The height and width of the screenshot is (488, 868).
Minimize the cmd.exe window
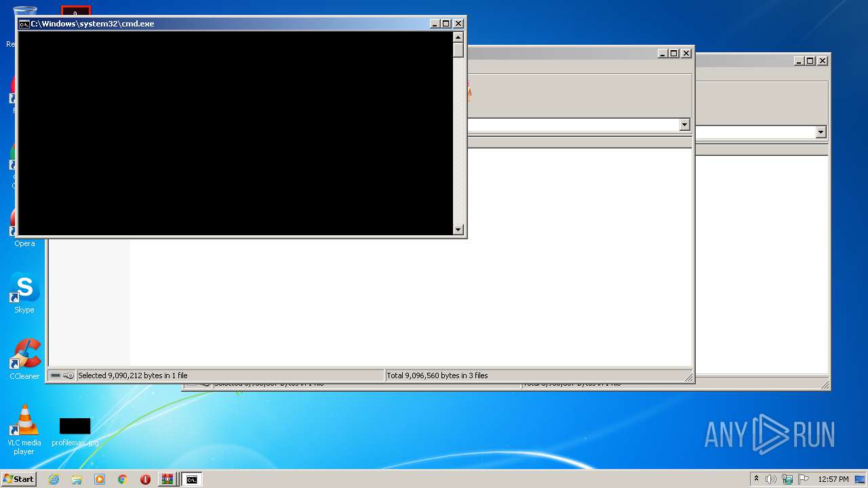coord(435,24)
